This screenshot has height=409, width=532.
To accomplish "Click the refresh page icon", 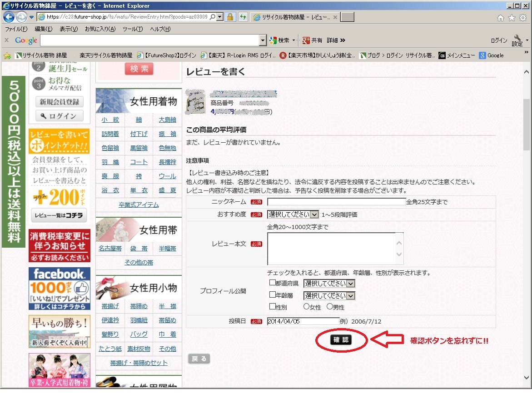I will [243, 17].
